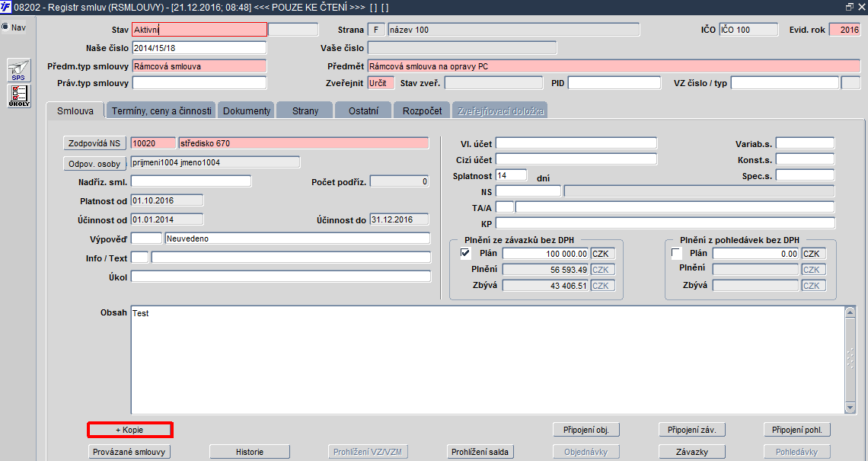The height and width of the screenshot is (461, 868).
Task: Open the Stav field showing Aktivní
Action: 199,30
